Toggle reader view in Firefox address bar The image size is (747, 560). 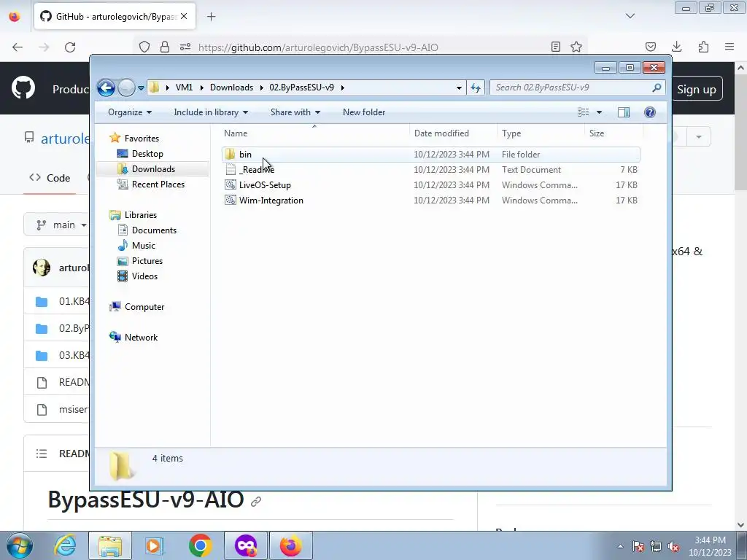point(555,47)
